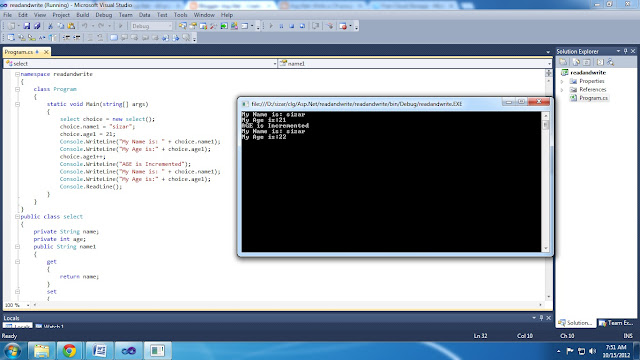Click the Save icon in the toolbar
This screenshot has height=360, width=640.
27,26
